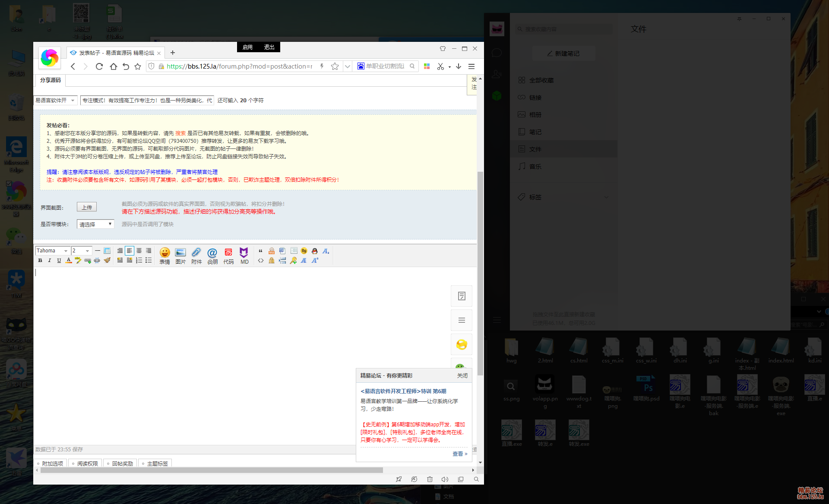Insert QQ contact with the penguin icon
This screenshot has width=829, height=504.
[x=315, y=251]
